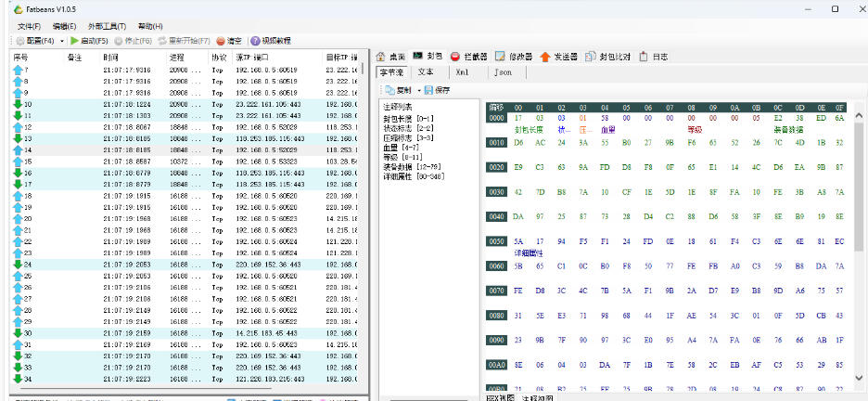Click the down arrow icon on packet row 34
Screen dimensions: 868x401
[18, 379]
